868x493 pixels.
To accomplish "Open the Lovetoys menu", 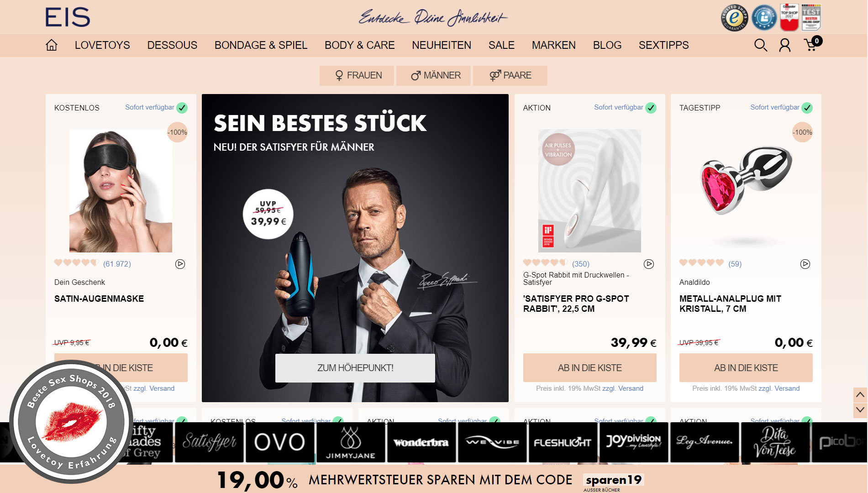I will coord(102,45).
